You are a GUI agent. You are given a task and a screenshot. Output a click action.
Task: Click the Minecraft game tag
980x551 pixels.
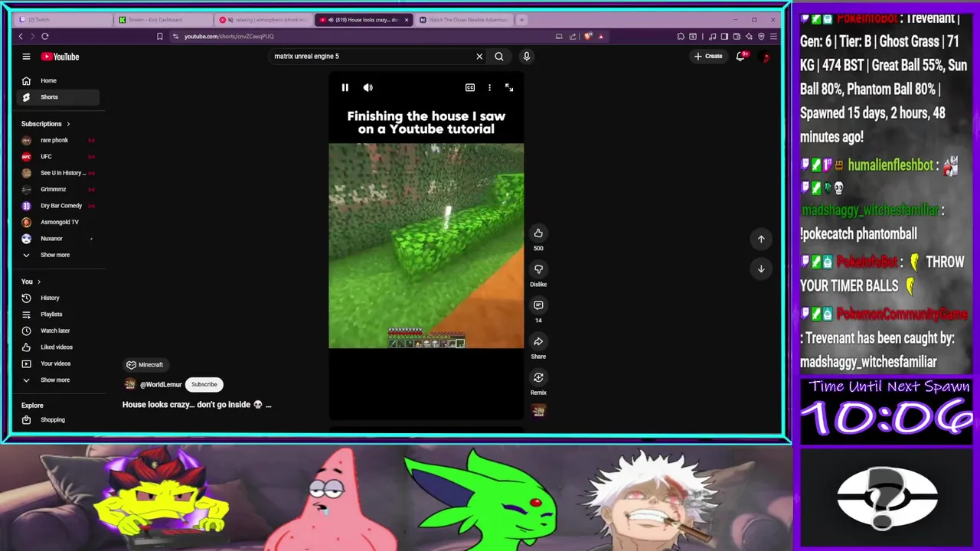click(145, 365)
